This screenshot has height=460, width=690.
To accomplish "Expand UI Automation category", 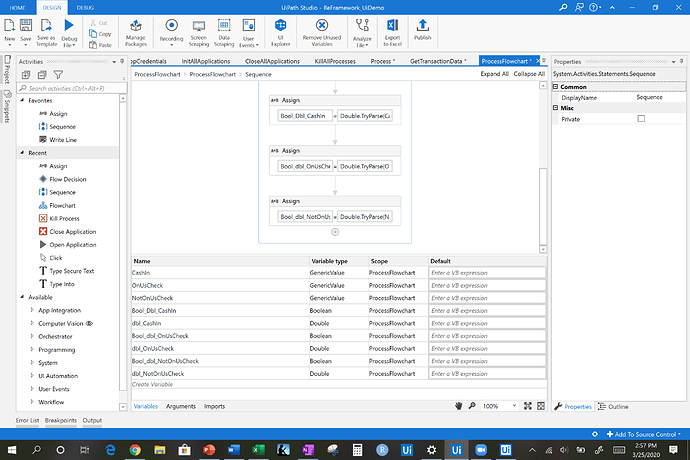I will tap(32, 376).
